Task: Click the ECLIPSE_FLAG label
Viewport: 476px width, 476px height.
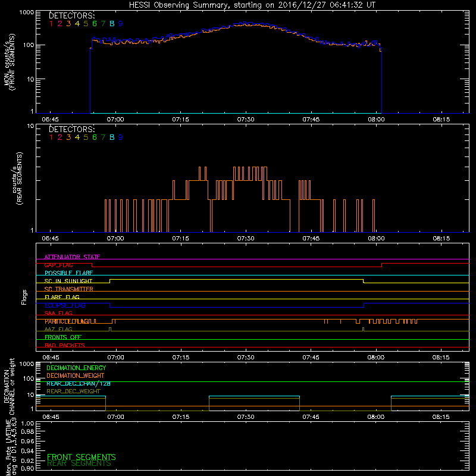Action: coord(65,305)
